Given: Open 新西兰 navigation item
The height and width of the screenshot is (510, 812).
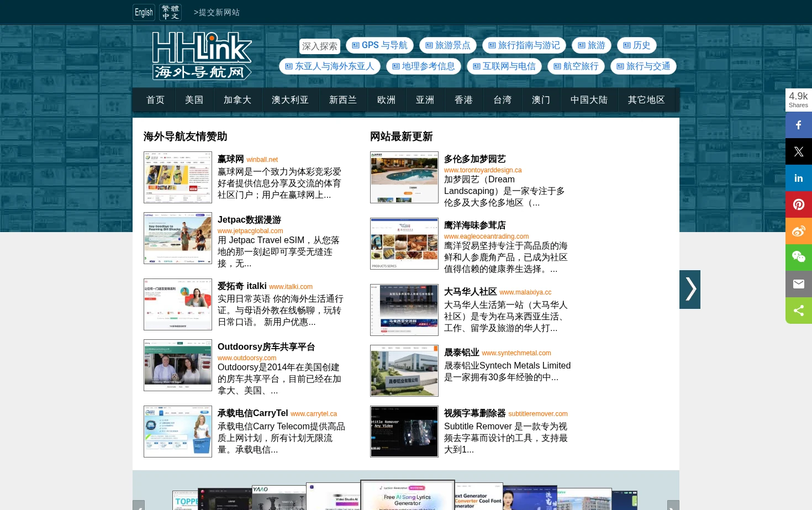Looking at the screenshot, I should click(343, 100).
